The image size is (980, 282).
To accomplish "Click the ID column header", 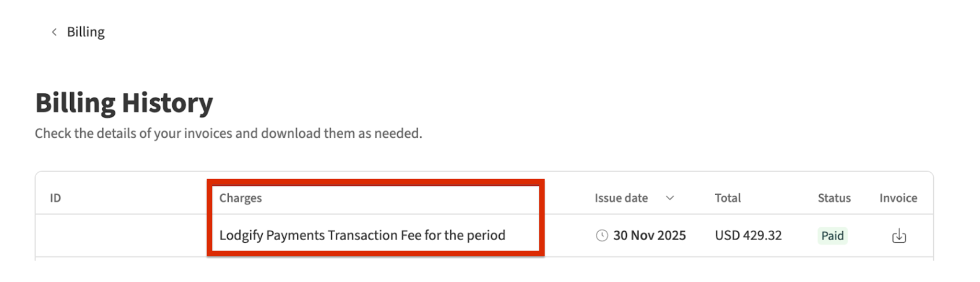I will click(x=55, y=198).
